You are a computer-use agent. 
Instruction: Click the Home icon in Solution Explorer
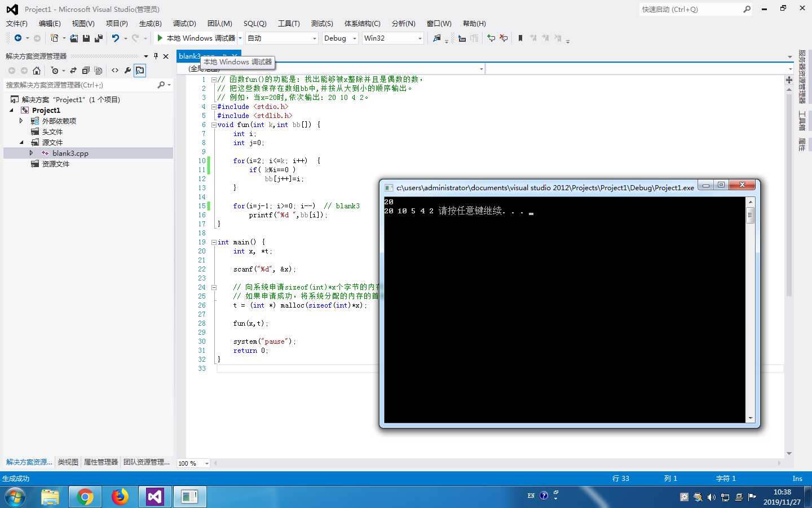point(37,71)
